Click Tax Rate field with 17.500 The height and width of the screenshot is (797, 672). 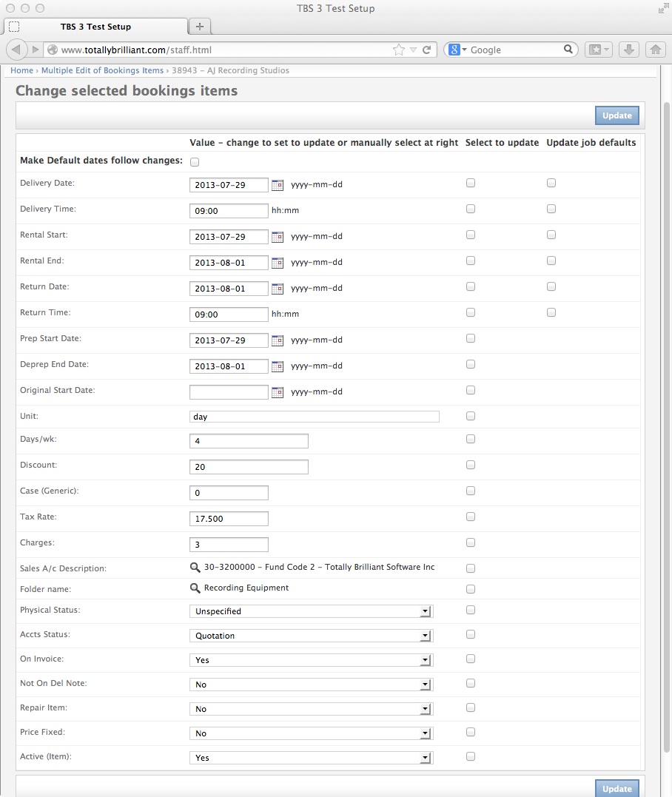(229, 519)
